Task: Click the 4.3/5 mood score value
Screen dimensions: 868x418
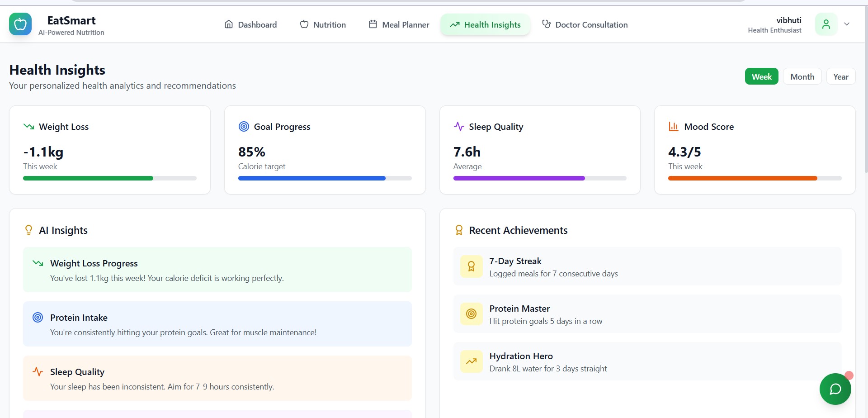Action: pyautogui.click(x=684, y=152)
